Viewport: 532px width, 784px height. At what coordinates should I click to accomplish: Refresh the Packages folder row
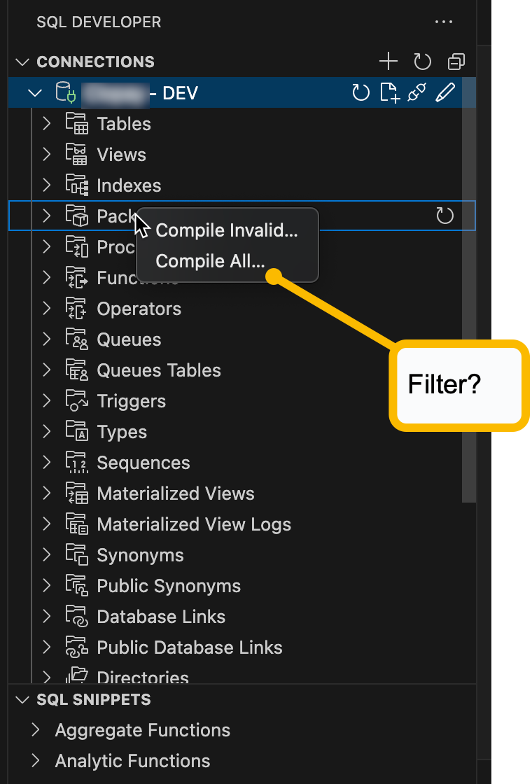click(445, 216)
